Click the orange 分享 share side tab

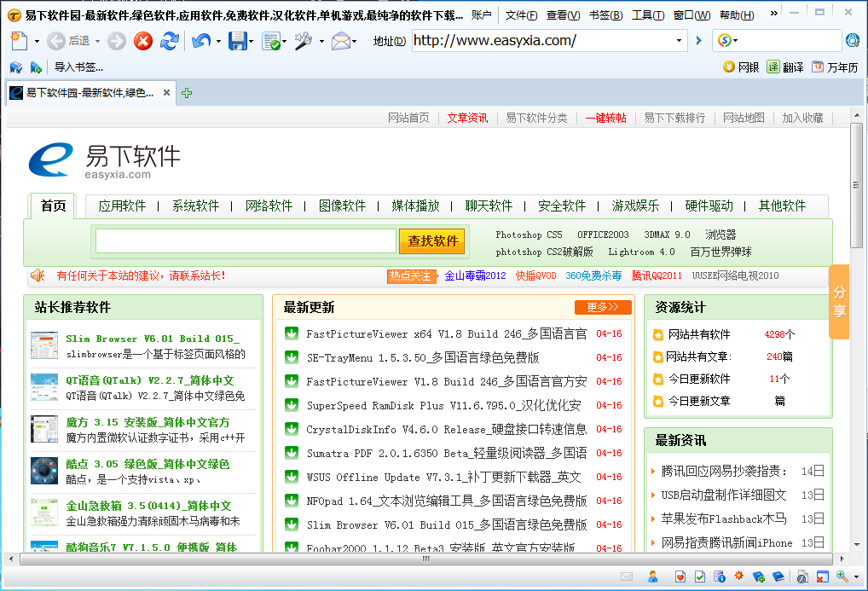839,302
